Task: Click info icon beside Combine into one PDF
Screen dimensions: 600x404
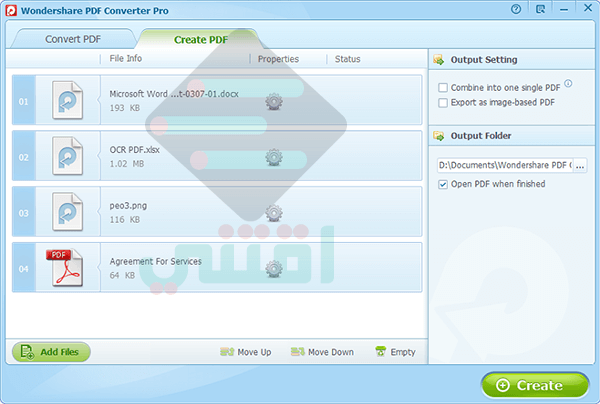Action: 568,83
